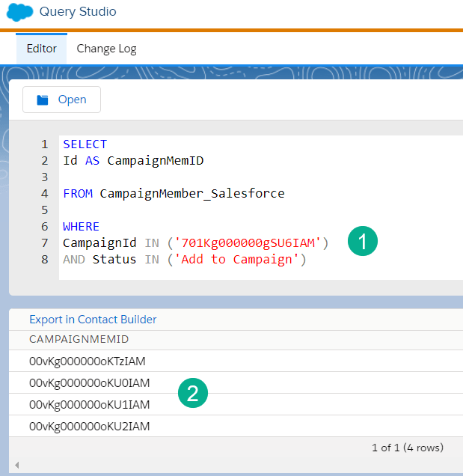
Task: Select result row 00vKg000000oKU0IAM
Action: [x=89, y=383]
